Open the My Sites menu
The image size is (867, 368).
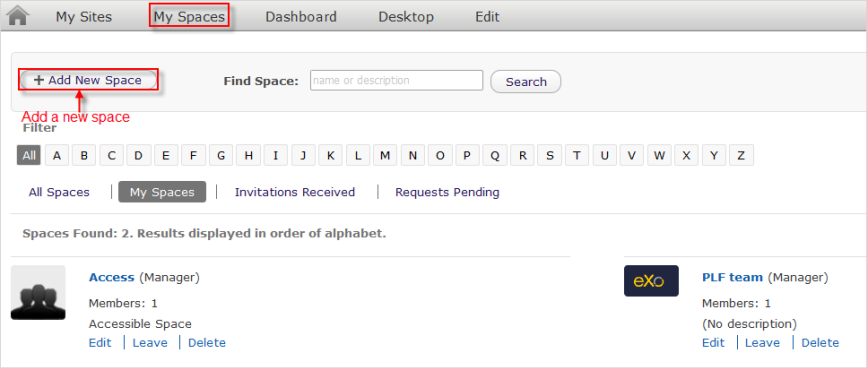[x=83, y=17]
